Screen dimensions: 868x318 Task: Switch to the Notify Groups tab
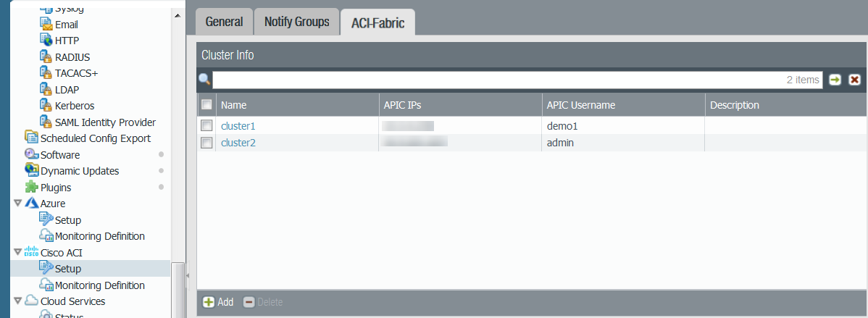297,22
